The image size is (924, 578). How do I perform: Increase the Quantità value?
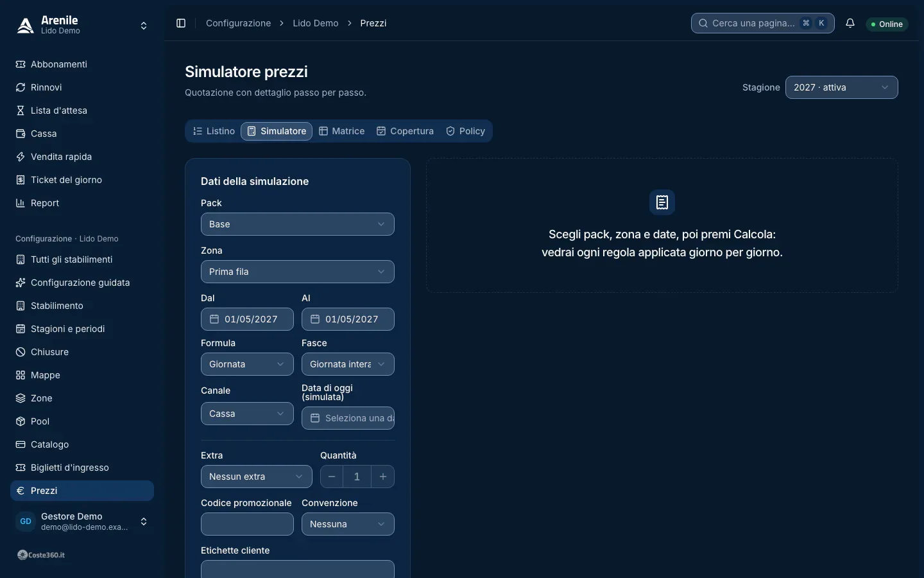point(383,477)
